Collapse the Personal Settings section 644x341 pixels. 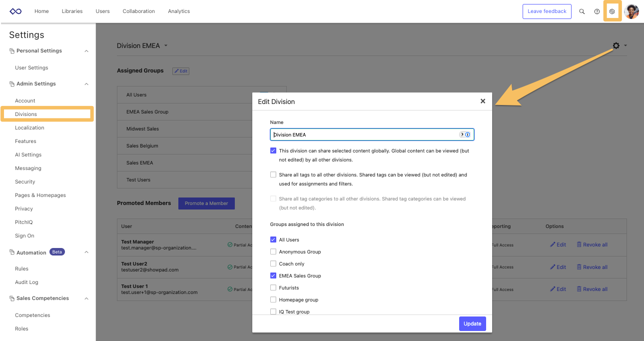point(86,51)
